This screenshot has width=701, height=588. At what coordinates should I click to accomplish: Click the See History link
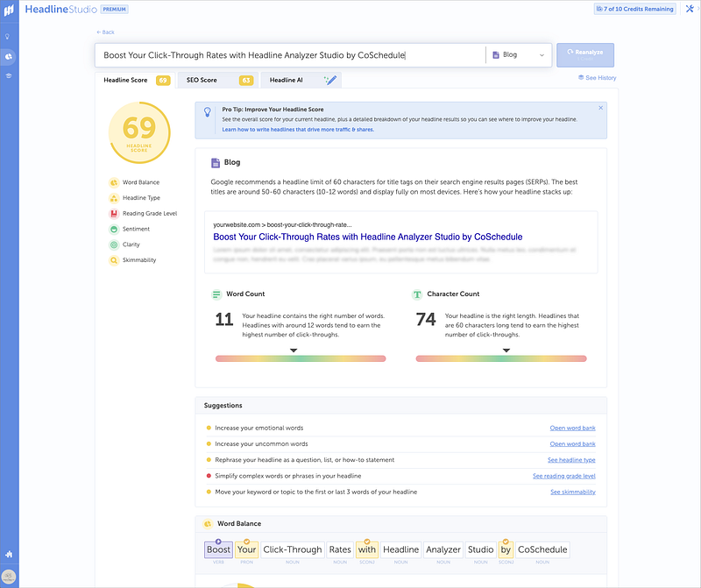click(x=598, y=78)
